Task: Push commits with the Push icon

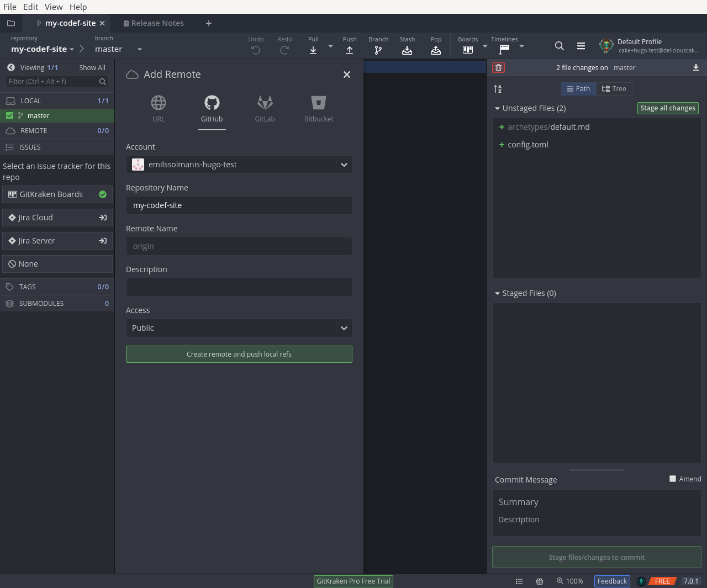Action: pos(350,50)
